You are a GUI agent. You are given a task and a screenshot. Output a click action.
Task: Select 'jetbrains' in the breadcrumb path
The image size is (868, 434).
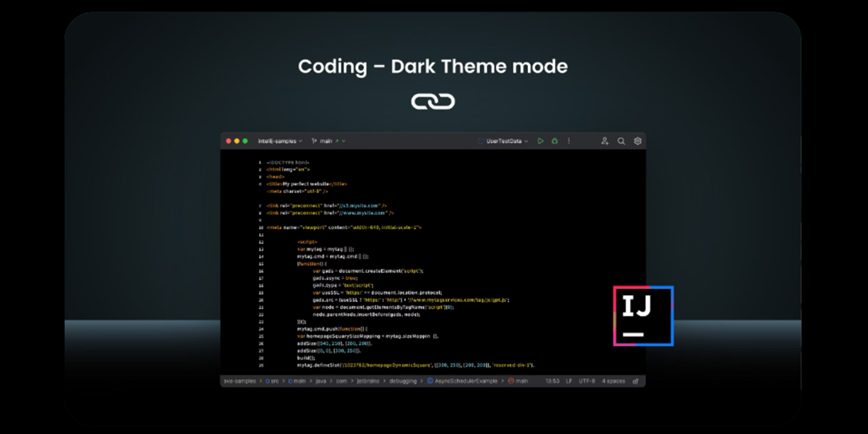click(354, 380)
